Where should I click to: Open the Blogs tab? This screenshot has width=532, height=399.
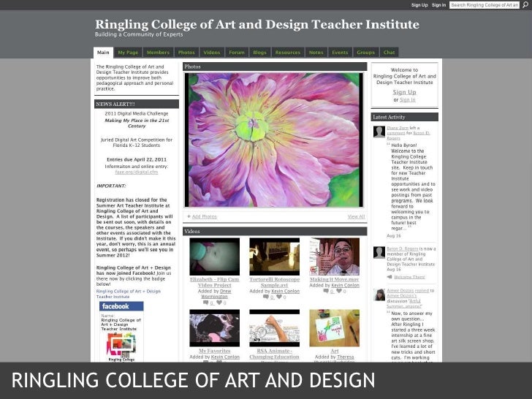(260, 53)
